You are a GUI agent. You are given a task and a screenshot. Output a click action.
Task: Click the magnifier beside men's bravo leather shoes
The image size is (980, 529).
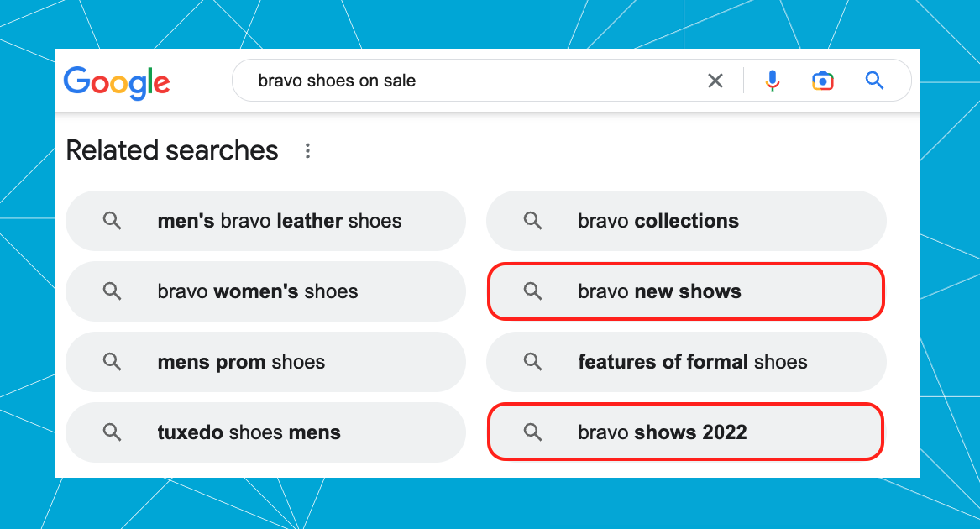click(113, 221)
